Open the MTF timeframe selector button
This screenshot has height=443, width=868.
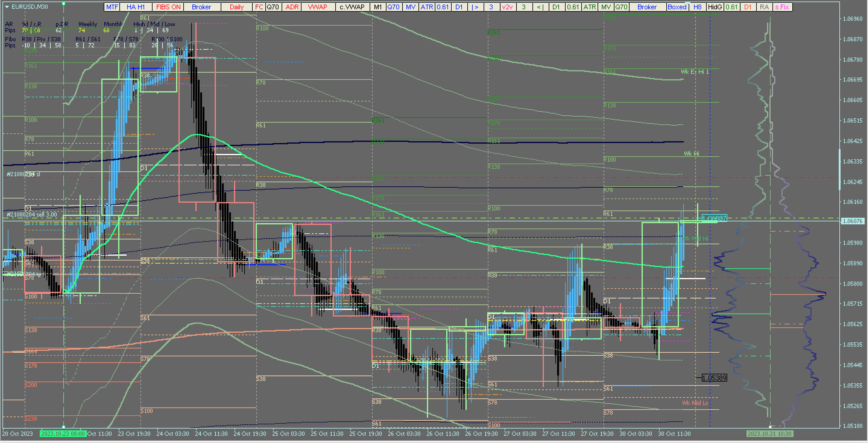coord(112,7)
